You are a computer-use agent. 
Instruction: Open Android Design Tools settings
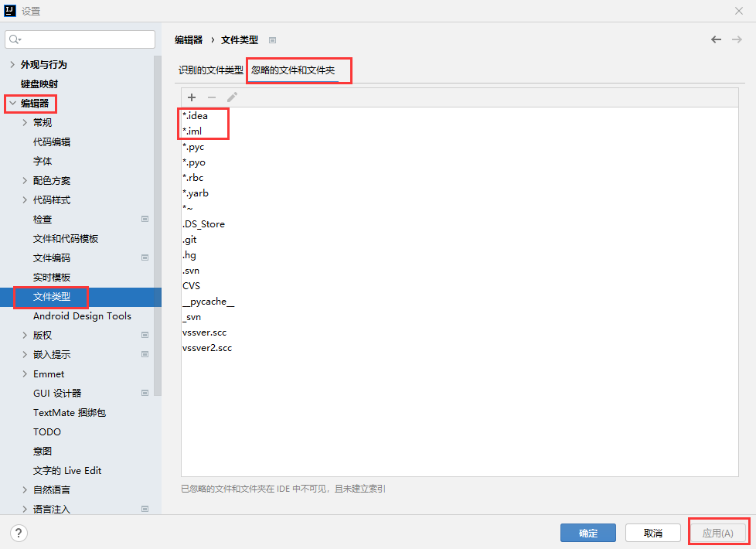pyautogui.click(x=82, y=315)
